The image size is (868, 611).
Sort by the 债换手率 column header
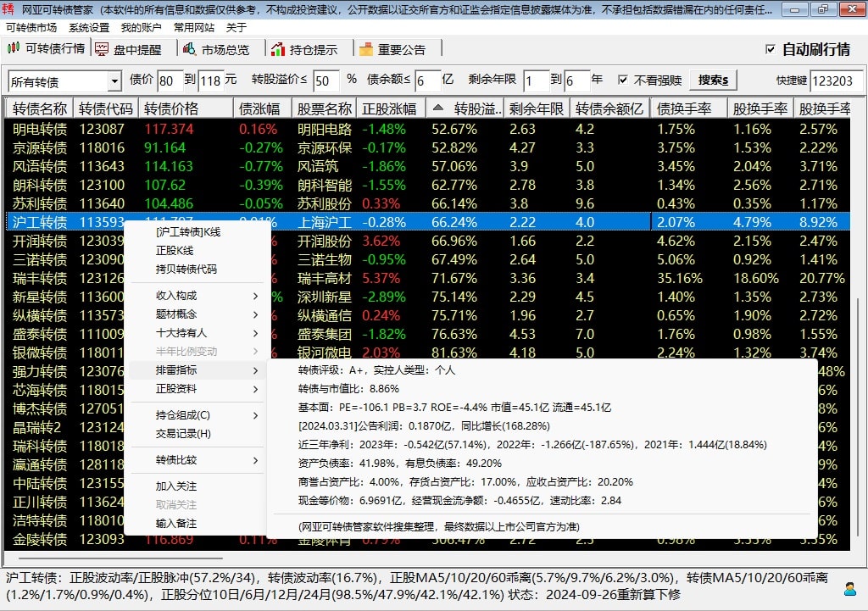[688, 108]
